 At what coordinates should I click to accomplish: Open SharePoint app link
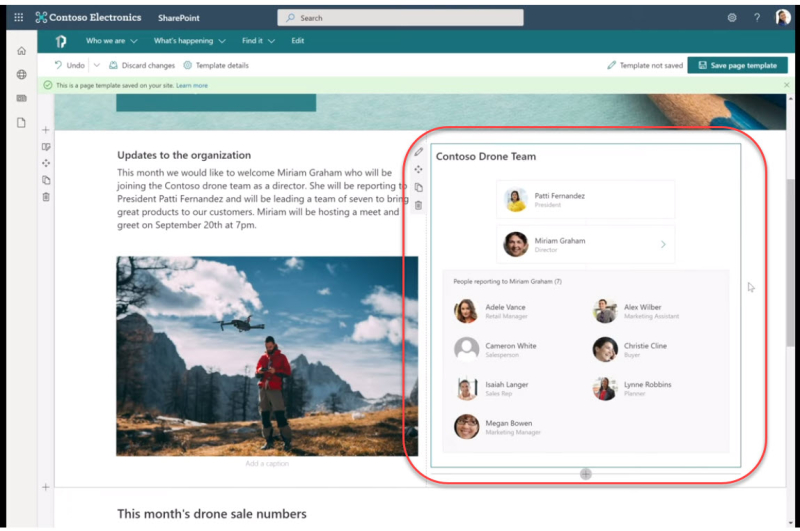(x=179, y=18)
